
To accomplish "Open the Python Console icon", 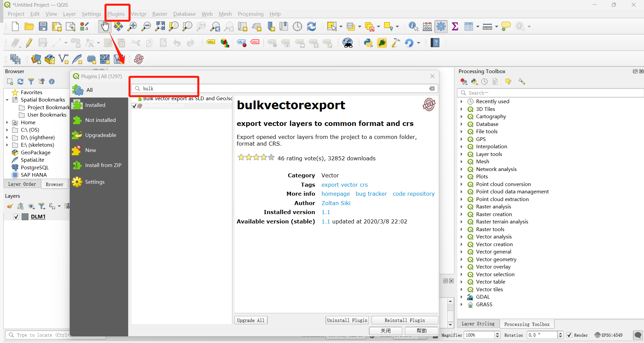I will tap(368, 43).
